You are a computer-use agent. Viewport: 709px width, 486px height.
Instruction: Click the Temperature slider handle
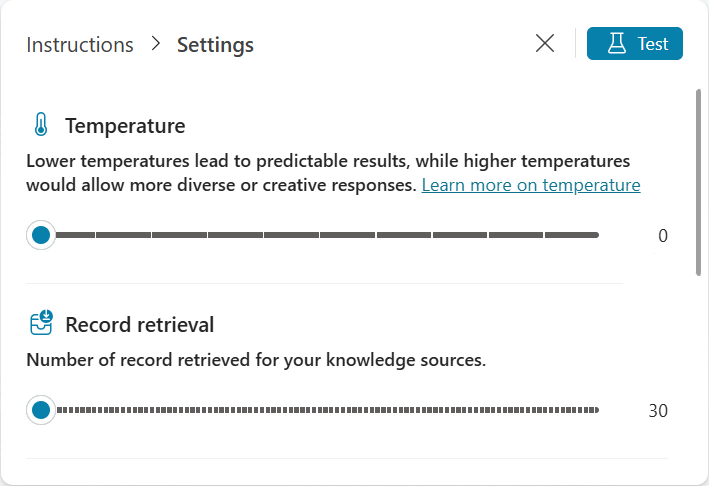[x=41, y=235]
